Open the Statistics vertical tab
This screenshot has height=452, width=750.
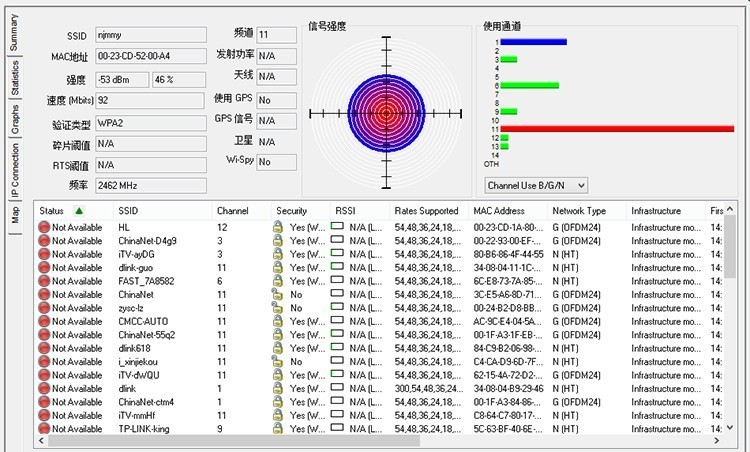(x=15, y=77)
